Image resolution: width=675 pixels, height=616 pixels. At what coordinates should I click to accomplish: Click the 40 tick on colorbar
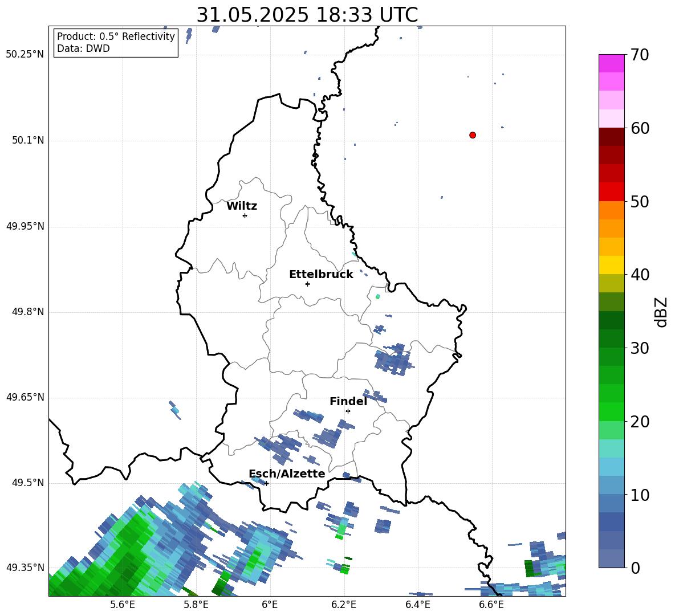click(x=640, y=275)
